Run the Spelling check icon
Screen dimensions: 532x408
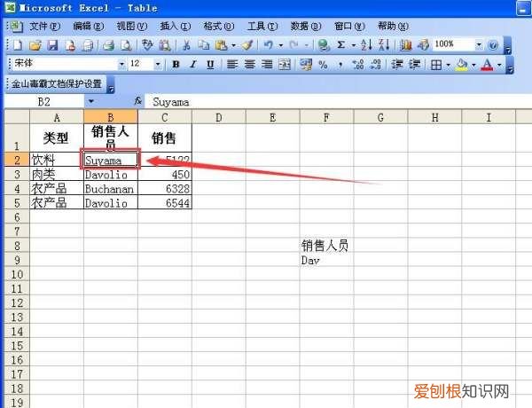[x=147, y=45]
